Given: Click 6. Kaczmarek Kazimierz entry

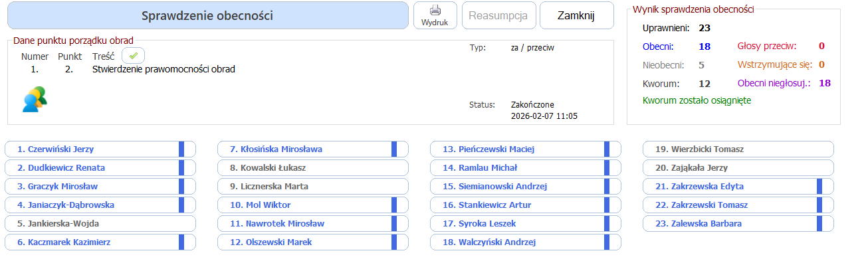Looking at the screenshot, I should click(93, 242).
